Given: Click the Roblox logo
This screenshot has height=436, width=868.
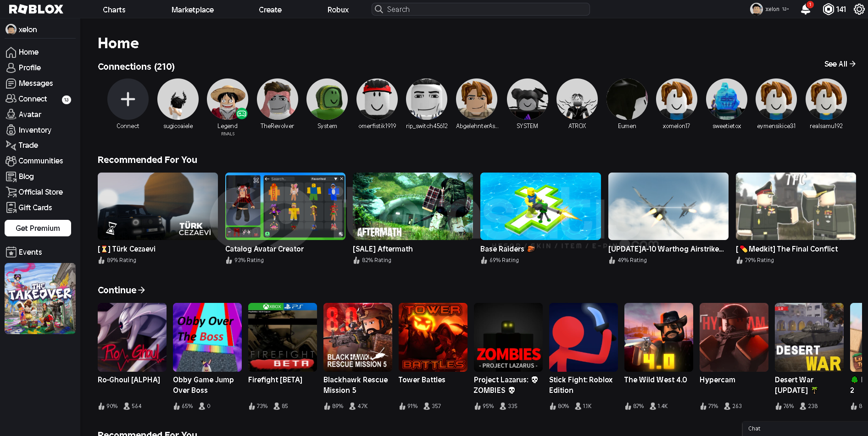Looking at the screenshot, I should [36, 9].
